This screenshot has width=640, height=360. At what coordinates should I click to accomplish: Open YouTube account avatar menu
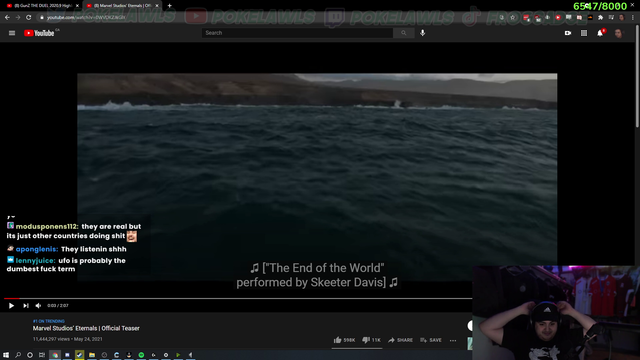pyautogui.click(x=618, y=33)
